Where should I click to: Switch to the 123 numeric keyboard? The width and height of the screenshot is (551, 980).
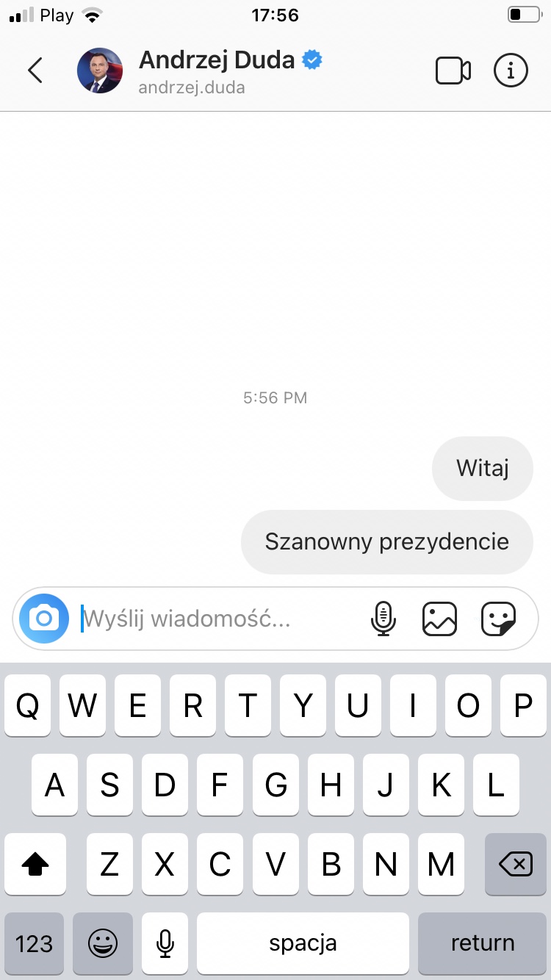35,943
